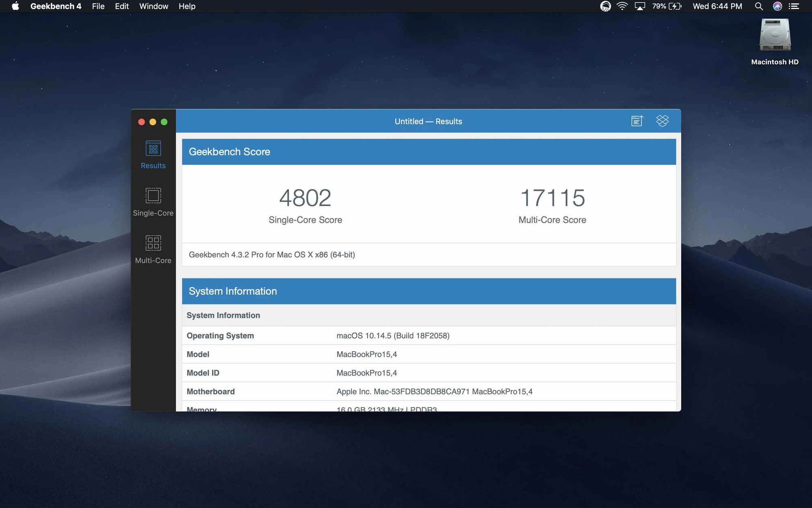The height and width of the screenshot is (508, 812).
Task: Click the gray System Information subheading
Action: tap(223, 315)
